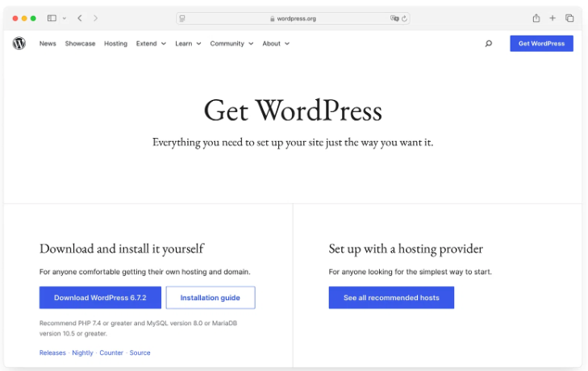Follow the Counter link
The height and width of the screenshot is (371, 588).
111,352
